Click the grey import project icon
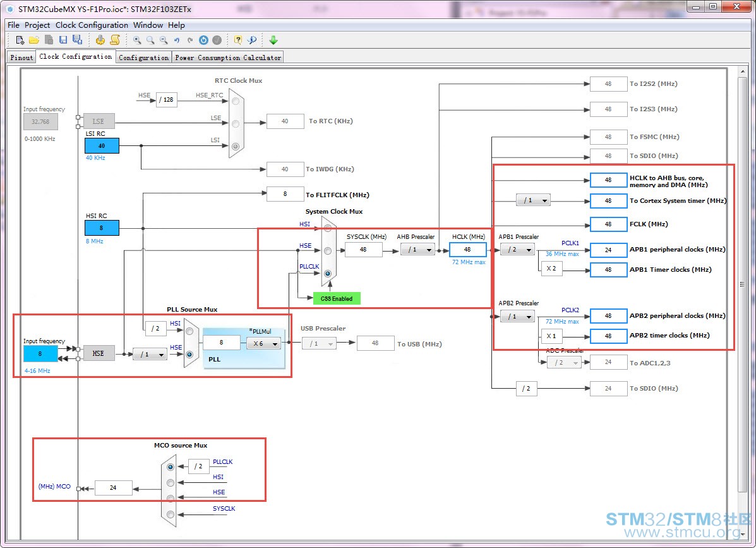The height and width of the screenshot is (548, 756). [49, 40]
